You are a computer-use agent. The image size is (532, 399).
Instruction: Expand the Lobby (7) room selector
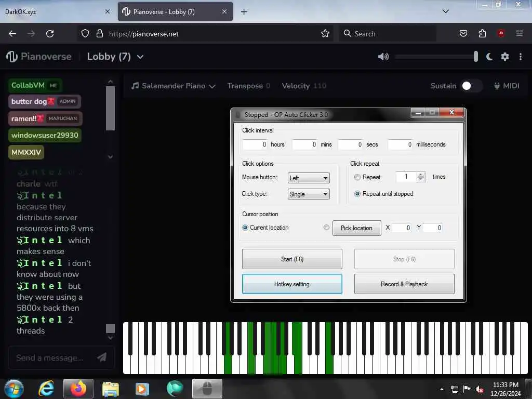140,57
